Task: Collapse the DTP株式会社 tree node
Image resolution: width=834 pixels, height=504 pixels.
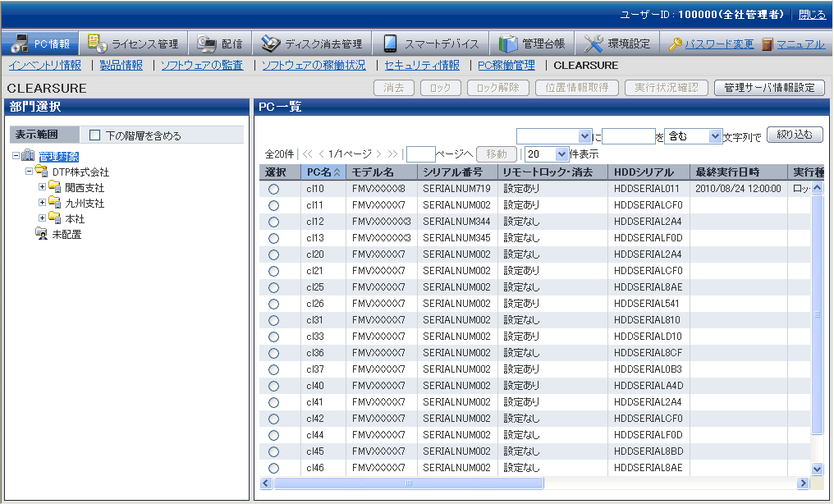Action: pos(30,172)
